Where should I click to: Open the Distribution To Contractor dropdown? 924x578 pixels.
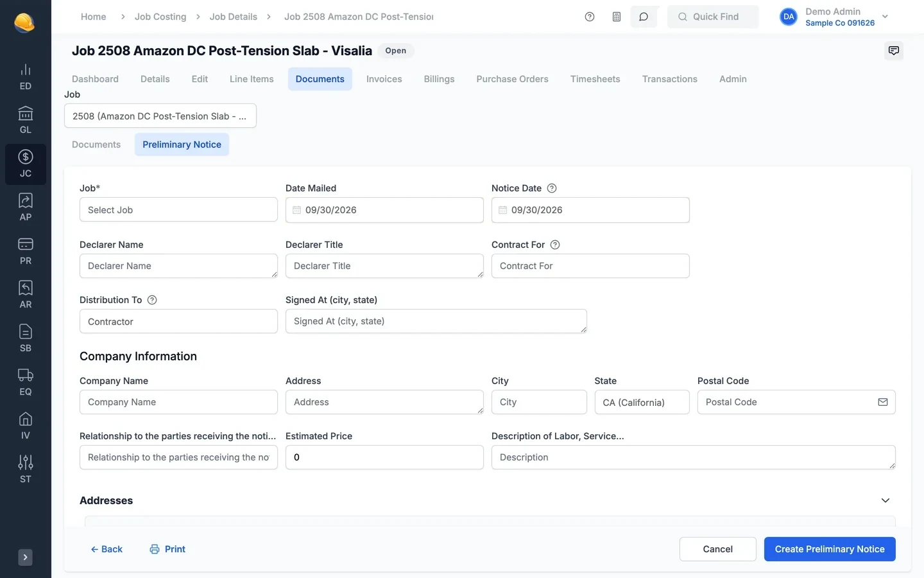click(x=178, y=322)
